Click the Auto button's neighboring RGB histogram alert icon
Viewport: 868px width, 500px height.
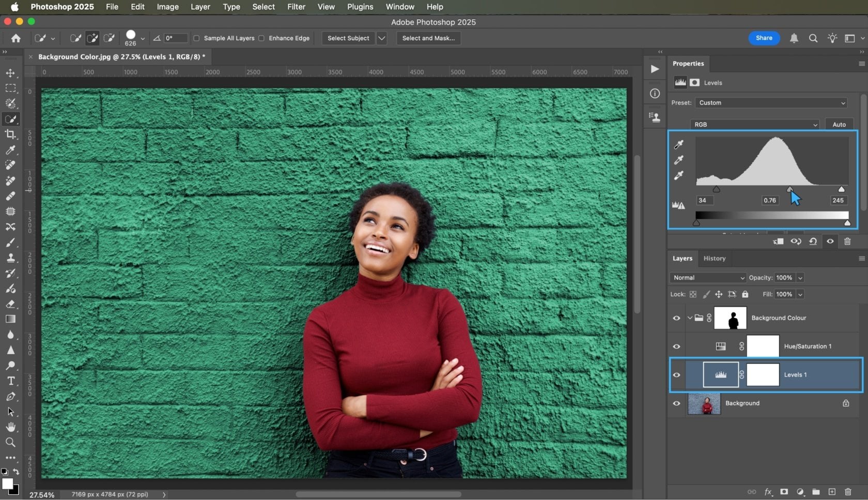tap(678, 205)
